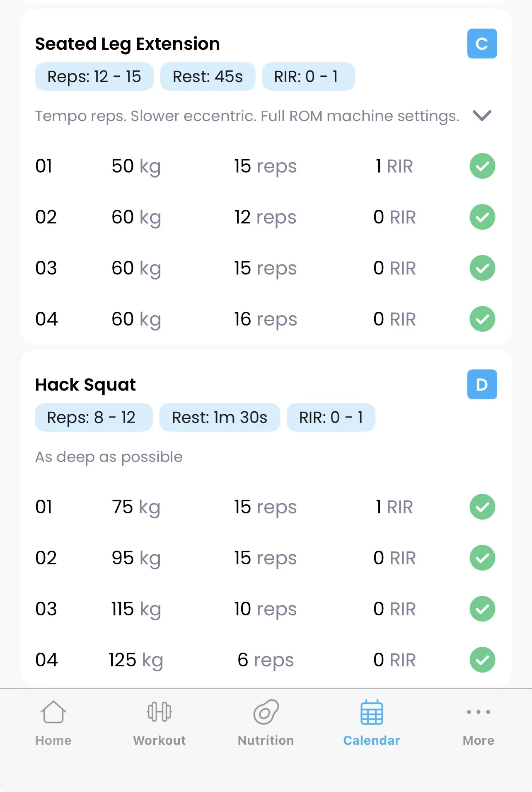Open the More three-dots menu

pyautogui.click(x=479, y=712)
